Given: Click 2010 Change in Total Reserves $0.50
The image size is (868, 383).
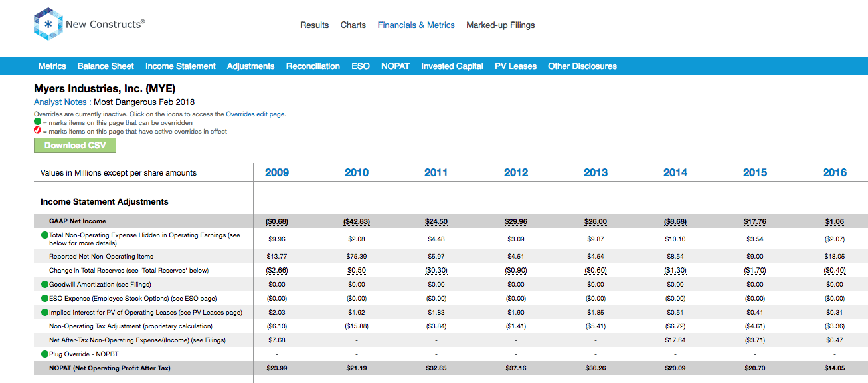Looking at the screenshot, I should click(x=357, y=271).
